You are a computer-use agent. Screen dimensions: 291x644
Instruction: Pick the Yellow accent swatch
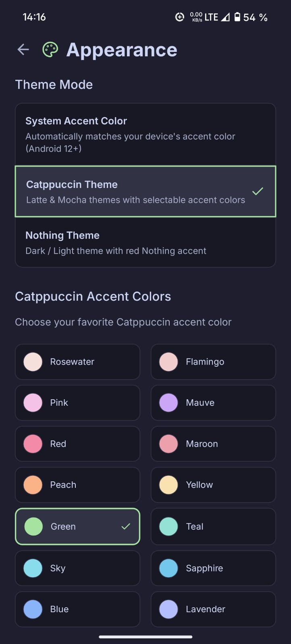coord(213,485)
